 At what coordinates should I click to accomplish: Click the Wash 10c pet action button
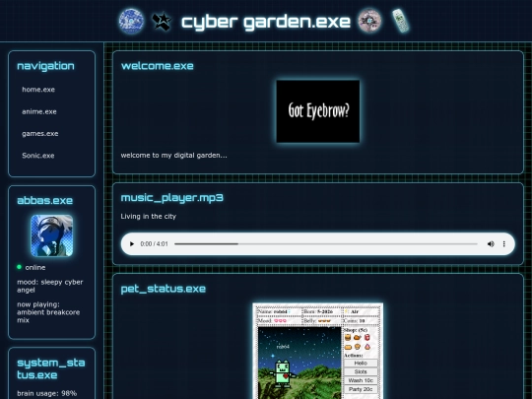tap(361, 380)
